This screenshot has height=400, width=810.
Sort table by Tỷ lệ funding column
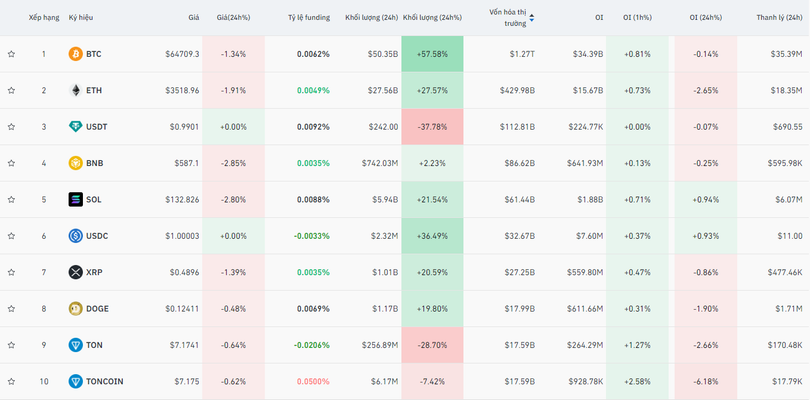pyautogui.click(x=308, y=17)
